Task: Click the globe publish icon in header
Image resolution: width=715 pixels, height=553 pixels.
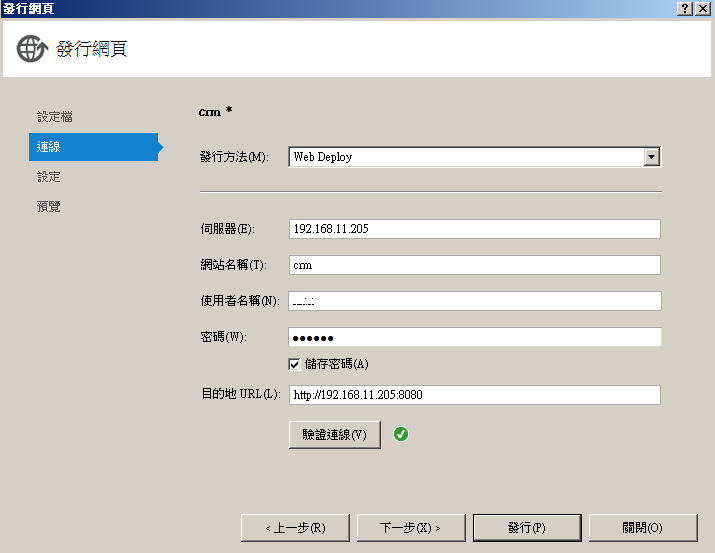Action: [33, 49]
